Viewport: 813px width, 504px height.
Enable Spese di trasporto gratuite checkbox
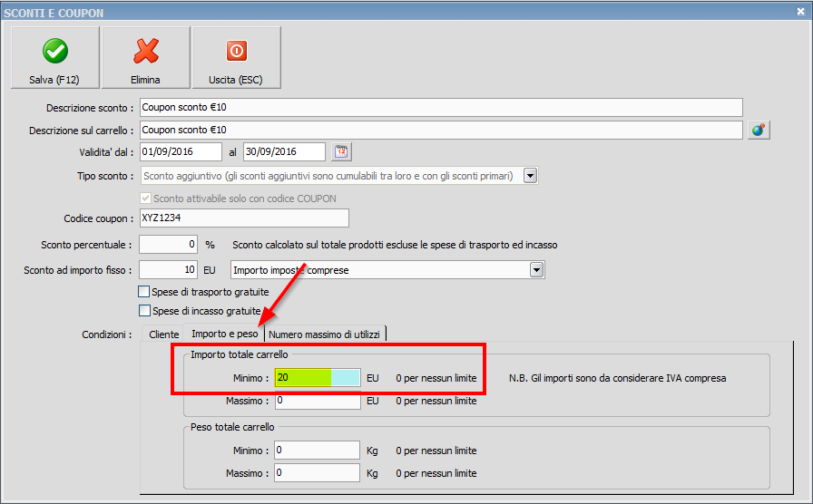point(143,292)
